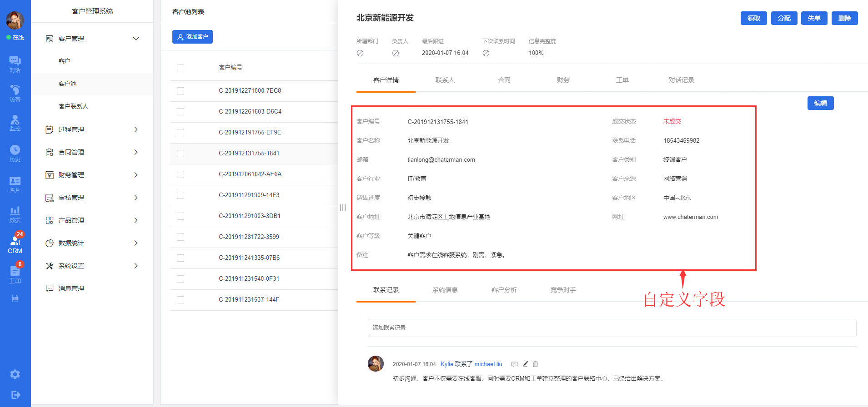Click the pencil edit icon on contact record
This screenshot has height=407, width=868.
(x=525, y=364)
